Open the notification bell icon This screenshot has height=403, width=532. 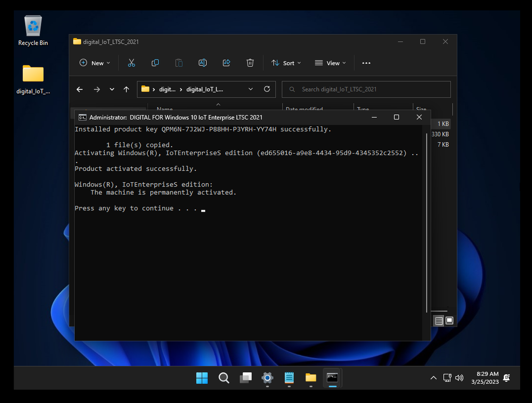click(507, 378)
